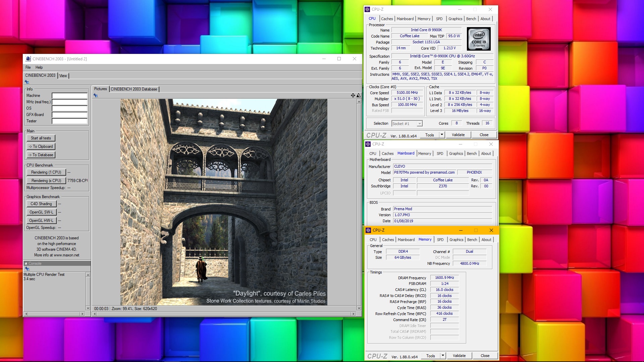644x362 pixels.
Task: Click the Close button in the top CPU-Z window
Action: point(484,135)
